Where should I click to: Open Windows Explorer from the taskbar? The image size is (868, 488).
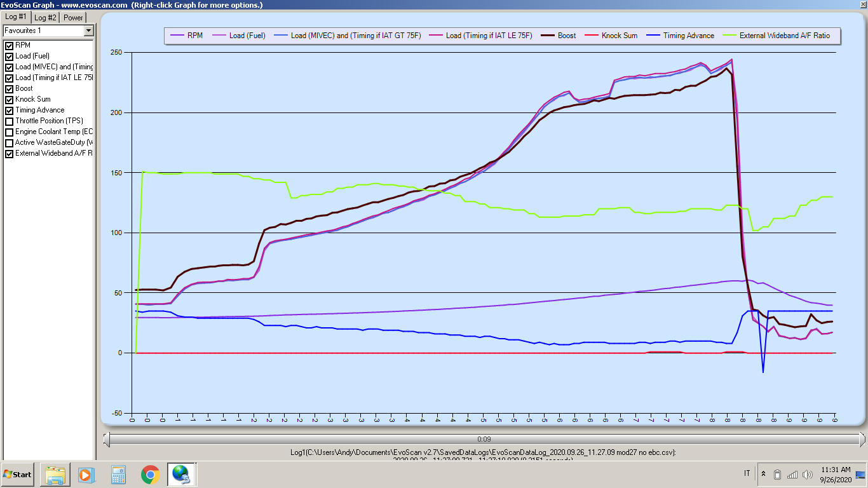tap(55, 475)
